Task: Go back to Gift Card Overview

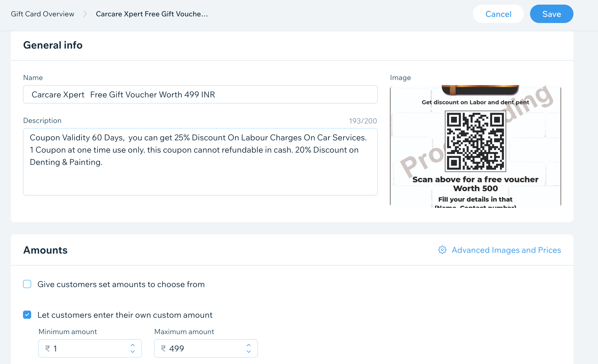Action: point(42,14)
